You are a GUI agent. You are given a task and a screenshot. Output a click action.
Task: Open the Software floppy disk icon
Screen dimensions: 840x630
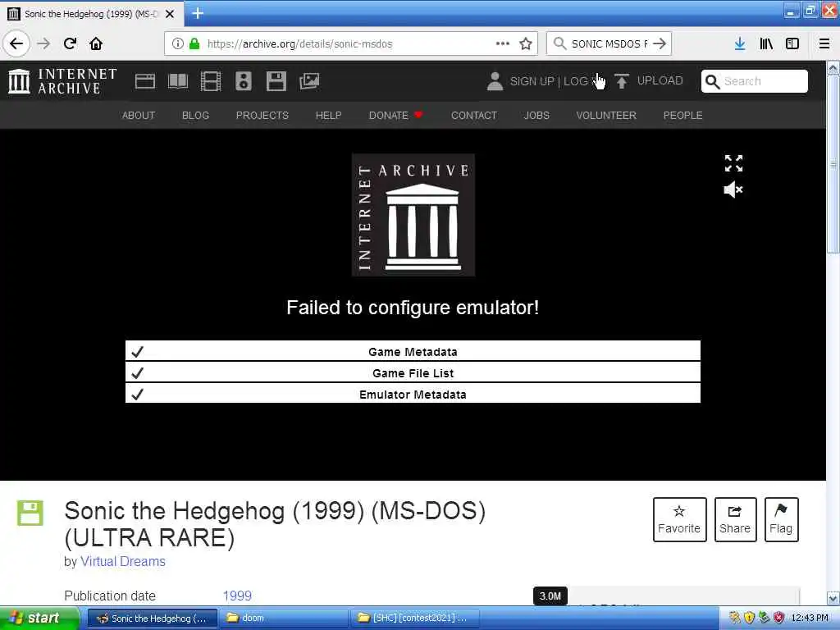(276, 81)
